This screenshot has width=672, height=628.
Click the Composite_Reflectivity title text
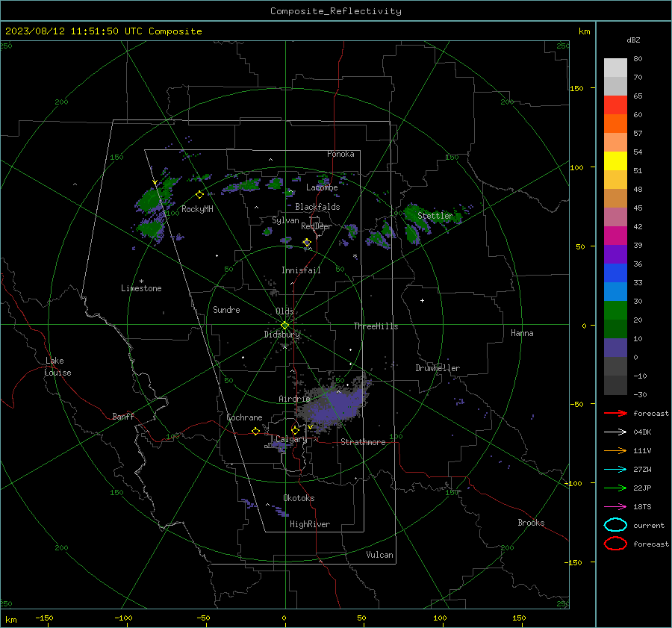click(x=336, y=11)
